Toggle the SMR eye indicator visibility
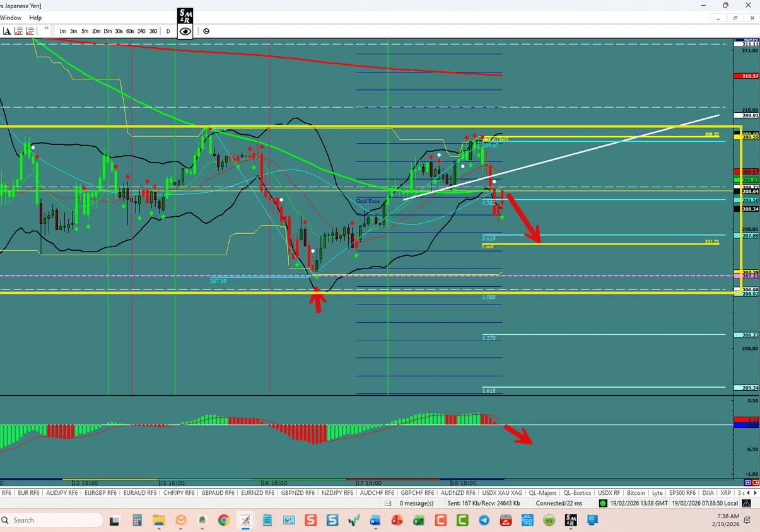This screenshot has width=760, height=532. [185, 31]
